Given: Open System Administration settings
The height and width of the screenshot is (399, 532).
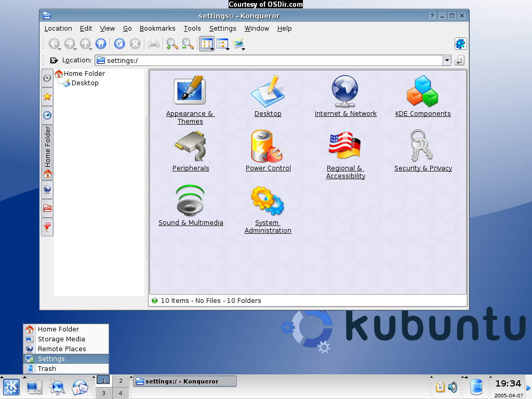Looking at the screenshot, I should 268,210.
